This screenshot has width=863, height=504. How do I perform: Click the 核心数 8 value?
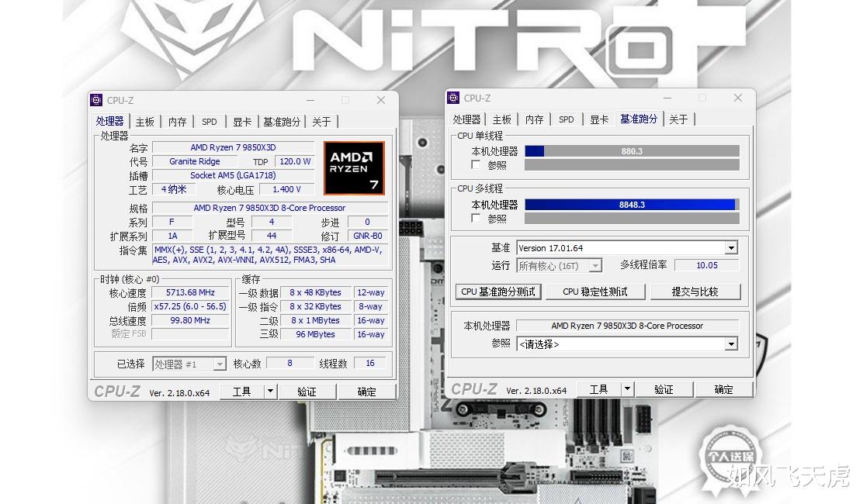[290, 364]
